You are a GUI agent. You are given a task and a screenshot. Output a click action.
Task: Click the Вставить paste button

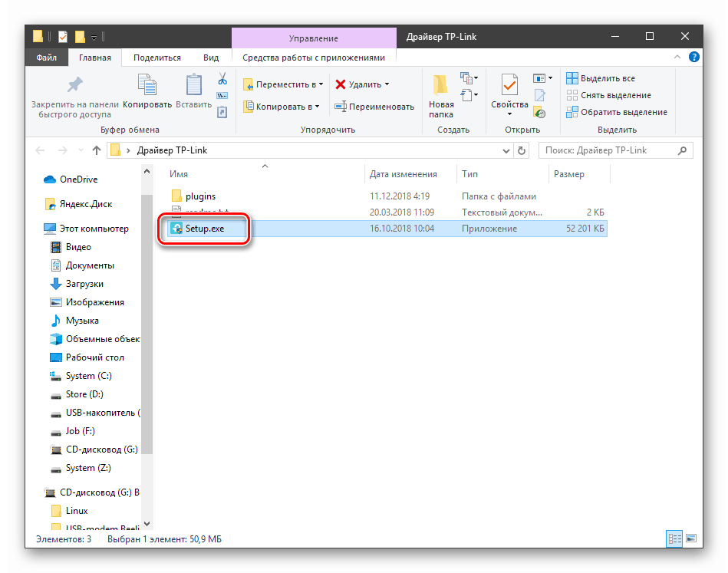tap(193, 91)
